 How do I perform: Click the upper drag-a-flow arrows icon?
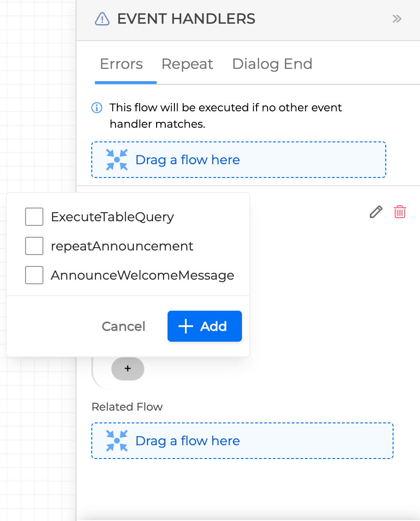pos(117,160)
